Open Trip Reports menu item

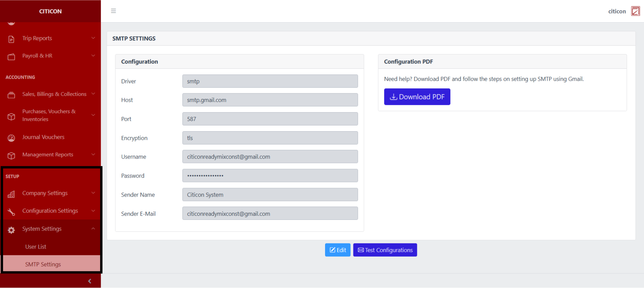click(x=50, y=38)
